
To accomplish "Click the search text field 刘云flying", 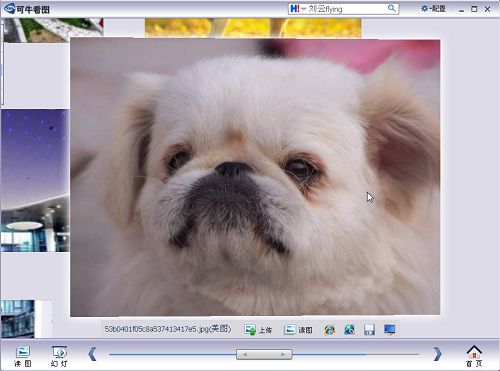I will click(x=347, y=9).
